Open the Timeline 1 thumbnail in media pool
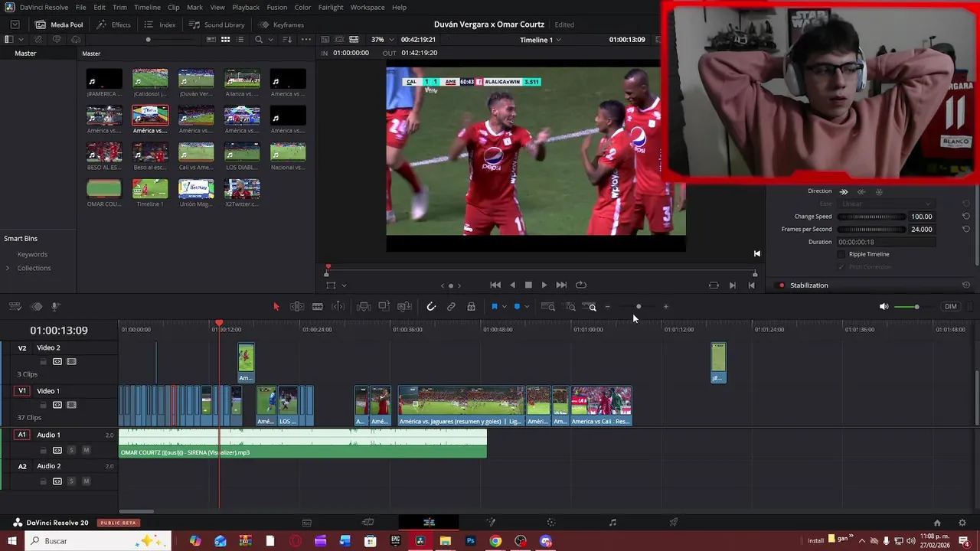The image size is (980, 551). 150,189
